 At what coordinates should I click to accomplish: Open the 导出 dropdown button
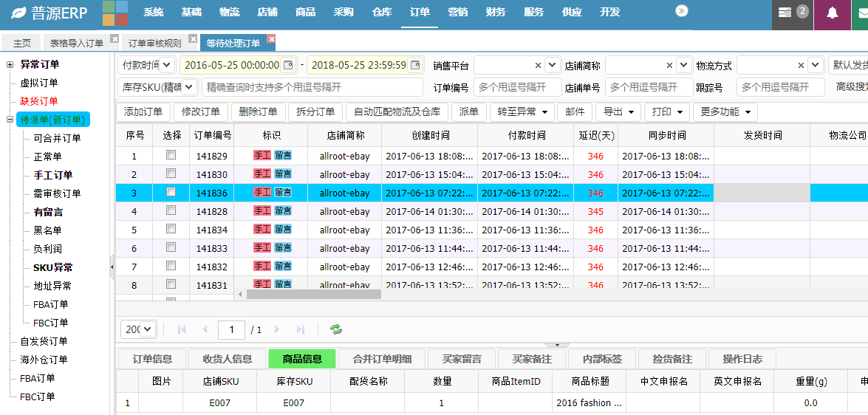pyautogui.click(x=618, y=112)
